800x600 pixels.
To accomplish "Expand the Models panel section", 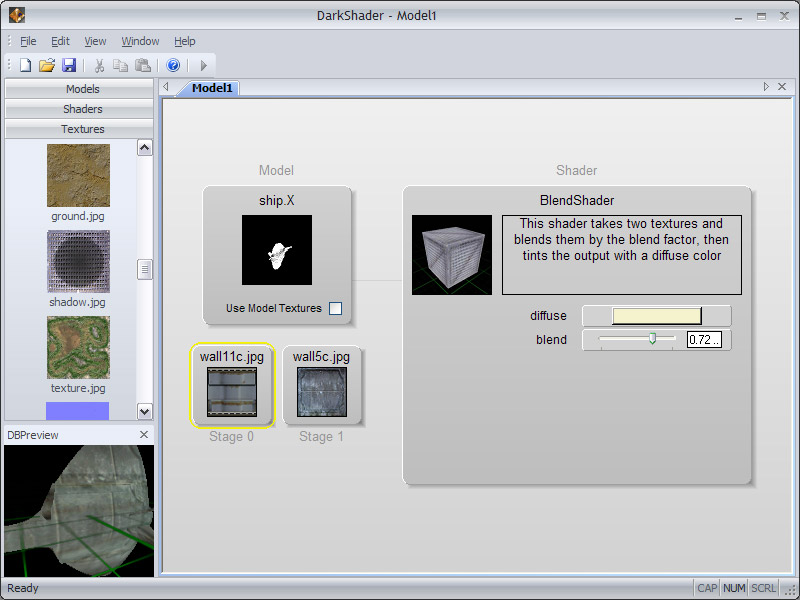I will (82, 89).
